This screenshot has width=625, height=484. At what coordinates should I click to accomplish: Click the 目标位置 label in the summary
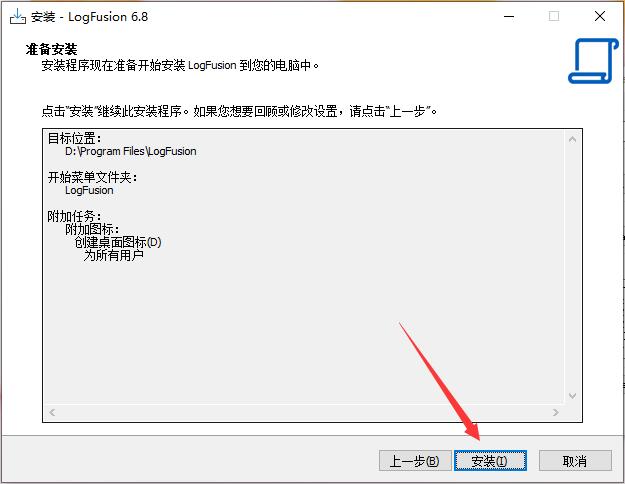point(74,138)
